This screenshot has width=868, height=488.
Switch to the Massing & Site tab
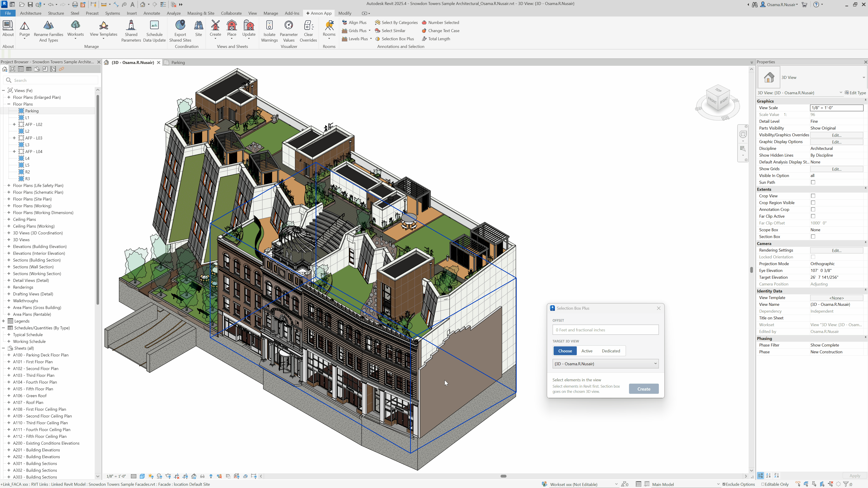(x=201, y=13)
